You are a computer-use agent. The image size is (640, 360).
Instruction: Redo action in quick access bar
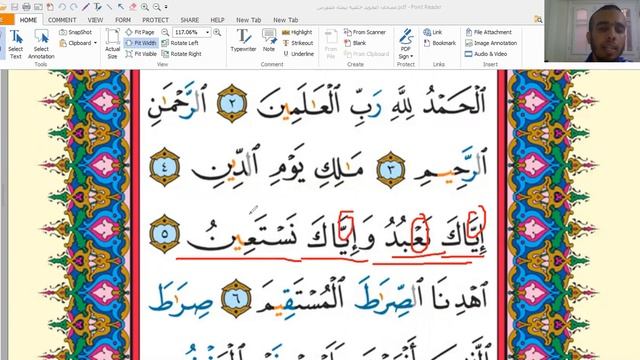pyautogui.click(x=74, y=7)
